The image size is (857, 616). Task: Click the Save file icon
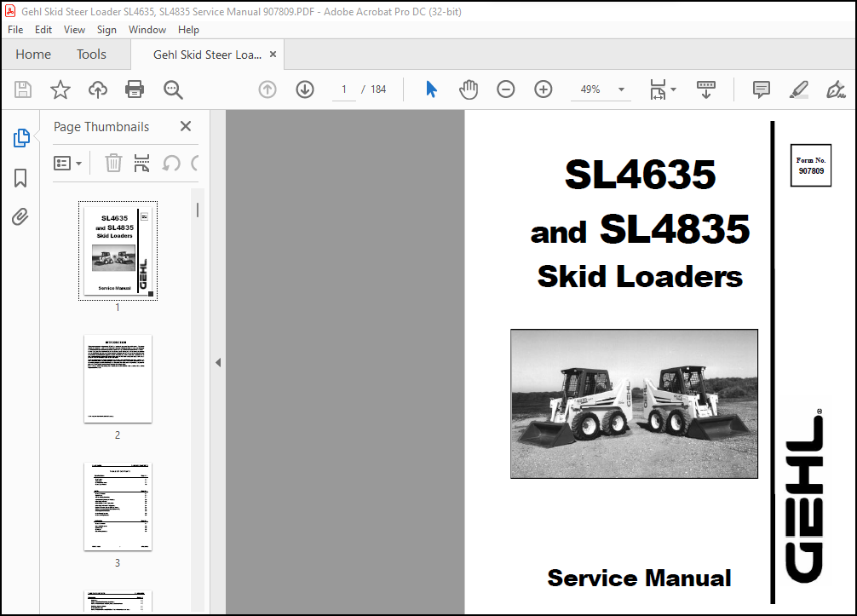[23, 89]
